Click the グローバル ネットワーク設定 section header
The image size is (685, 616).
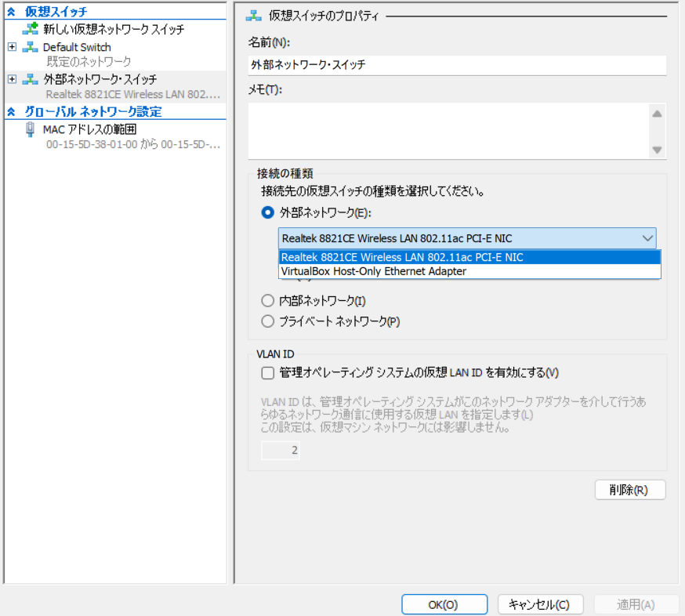pos(93,112)
